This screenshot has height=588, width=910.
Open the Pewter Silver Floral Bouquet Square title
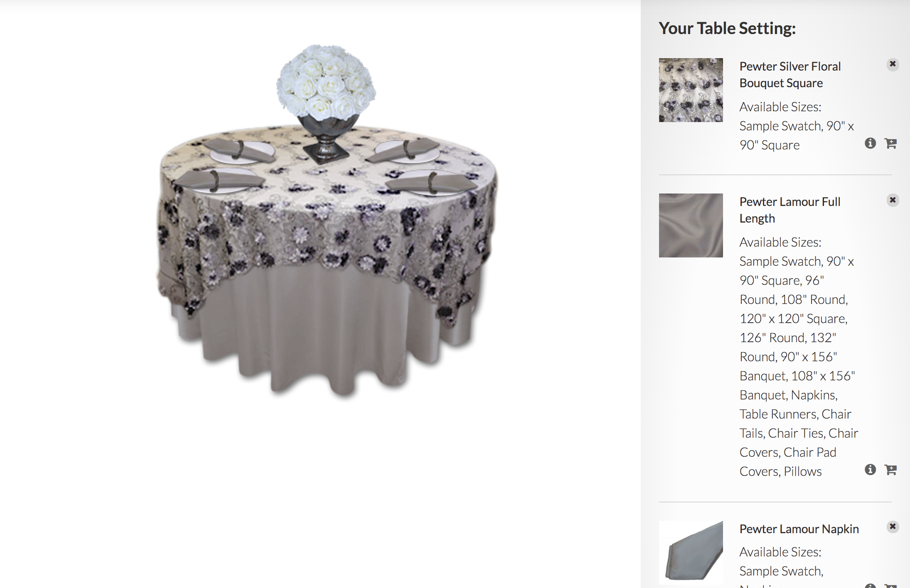(x=790, y=75)
